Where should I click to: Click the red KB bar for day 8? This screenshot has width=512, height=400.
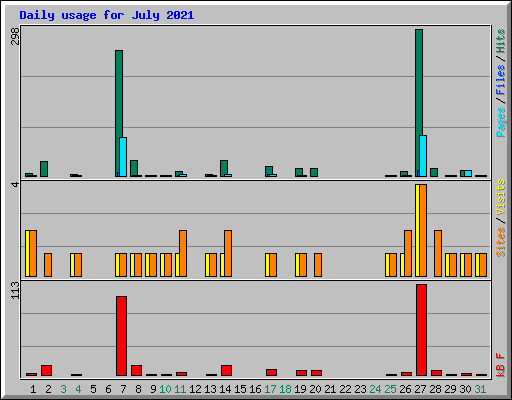(x=136, y=370)
